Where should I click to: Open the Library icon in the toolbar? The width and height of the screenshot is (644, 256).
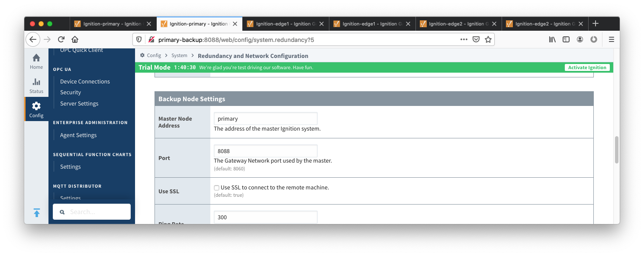click(552, 39)
